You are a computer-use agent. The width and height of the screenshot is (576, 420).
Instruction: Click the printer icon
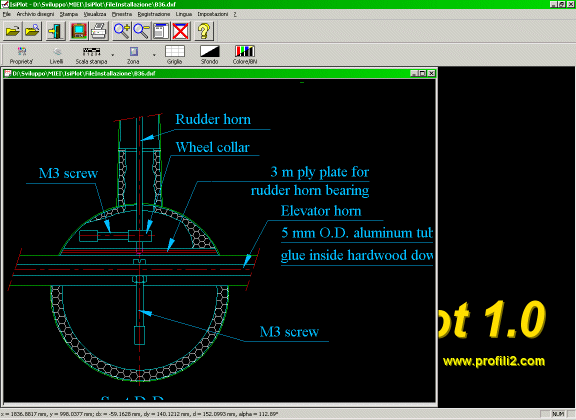(x=99, y=31)
